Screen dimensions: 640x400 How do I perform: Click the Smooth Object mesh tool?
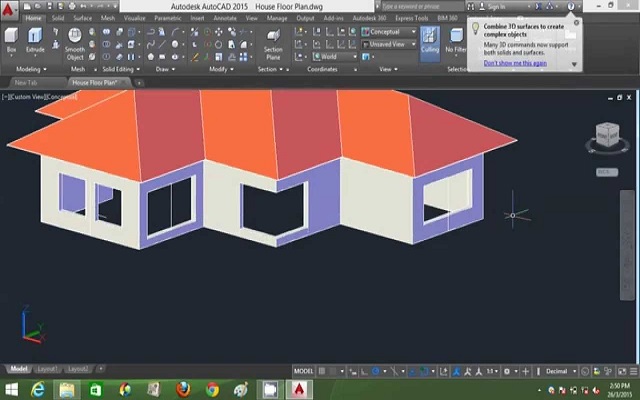click(x=75, y=44)
